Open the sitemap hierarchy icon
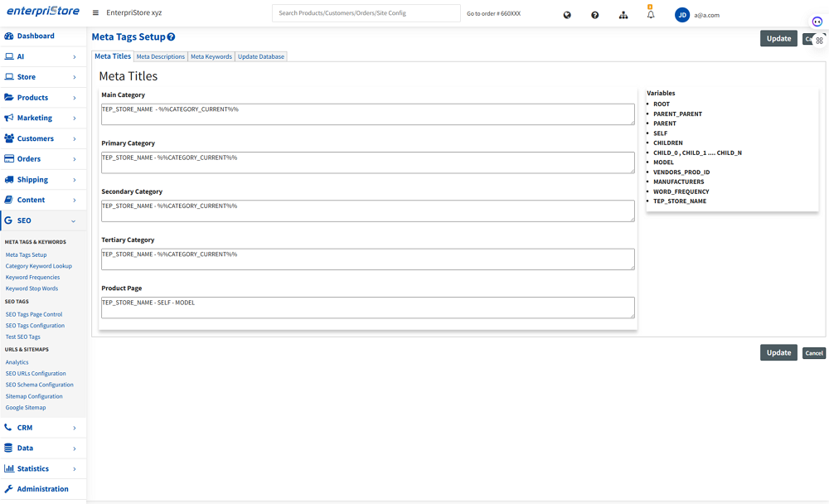829x504 pixels. tap(623, 15)
